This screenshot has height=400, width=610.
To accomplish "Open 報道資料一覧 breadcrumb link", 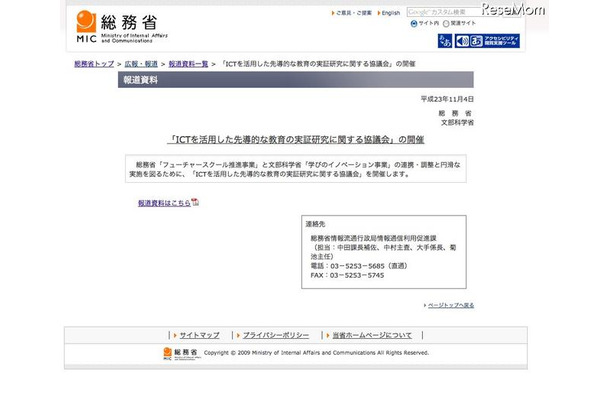I will click(x=187, y=63).
